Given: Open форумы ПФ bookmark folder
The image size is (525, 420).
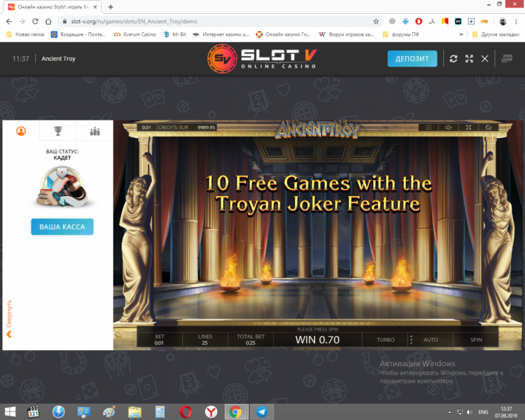Looking at the screenshot, I should (401, 34).
